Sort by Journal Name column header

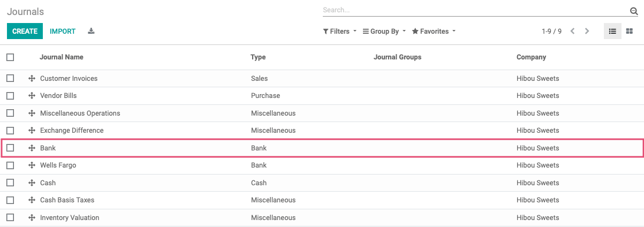[62, 57]
